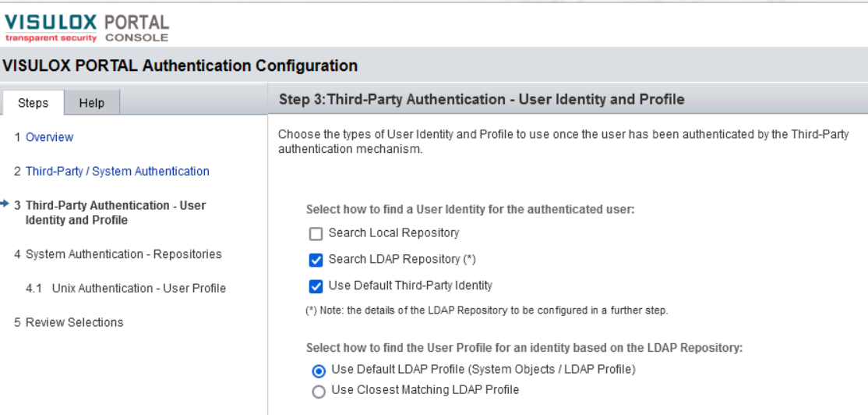Choose Use Closest Matching LDAP Profile option
868x415 pixels.
point(319,391)
